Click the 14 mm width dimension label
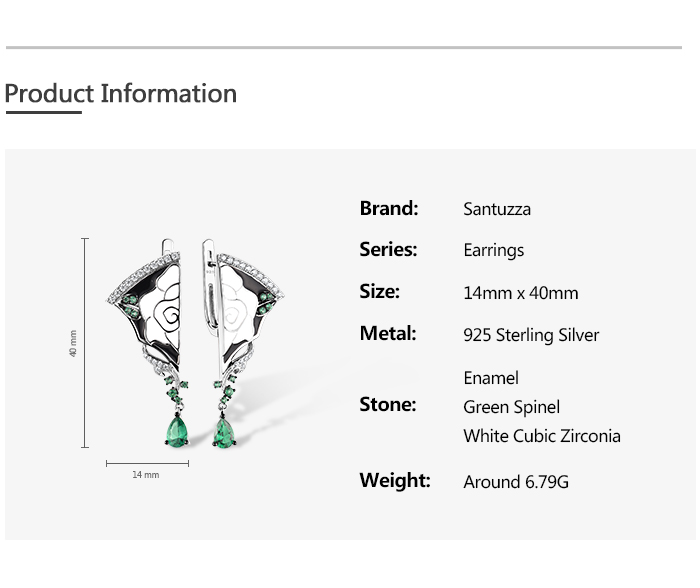700x588 pixels. click(x=146, y=475)
